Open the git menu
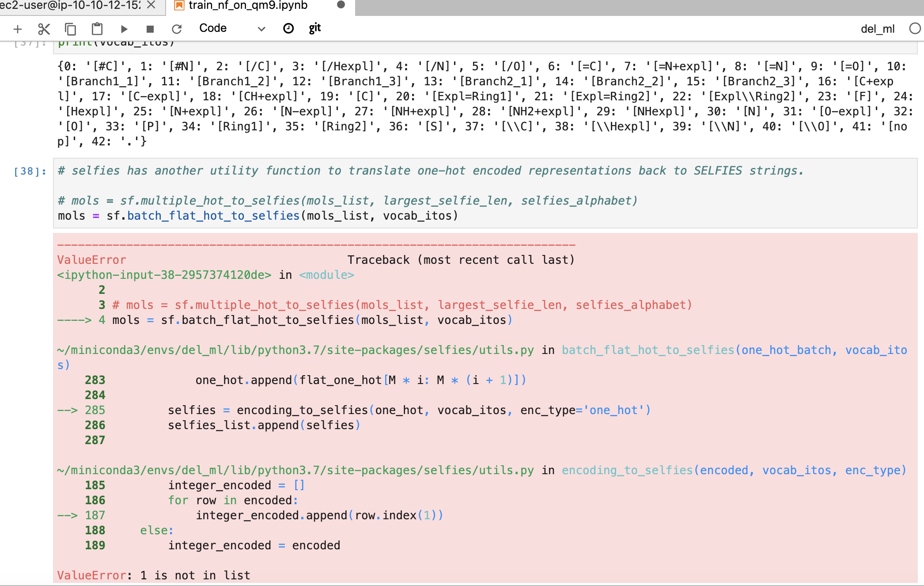The width and height of the screenshot is (924, 586). coord(314,27)
